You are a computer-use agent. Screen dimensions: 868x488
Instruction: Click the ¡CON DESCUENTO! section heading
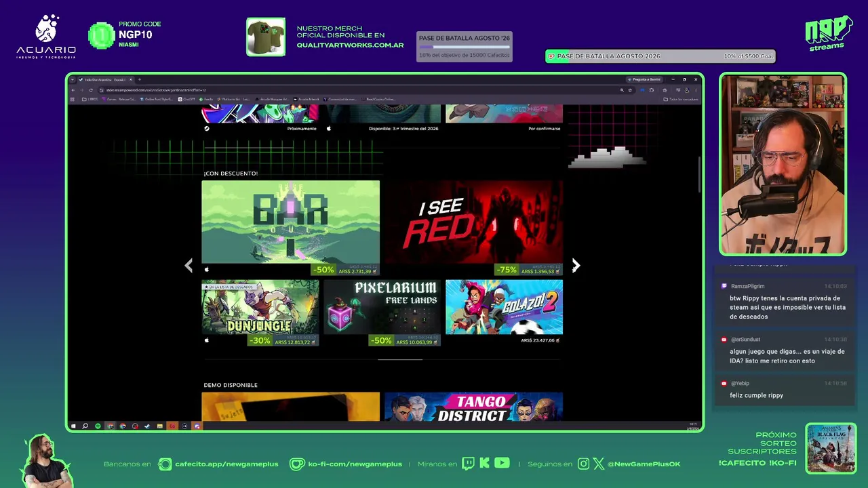[231, 174]
